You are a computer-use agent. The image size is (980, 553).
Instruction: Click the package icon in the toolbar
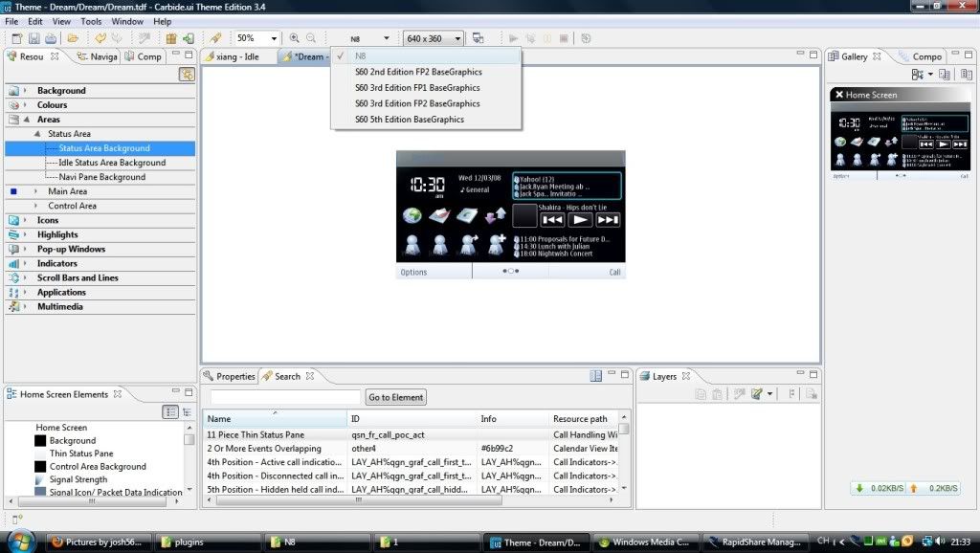coord(171,38)
